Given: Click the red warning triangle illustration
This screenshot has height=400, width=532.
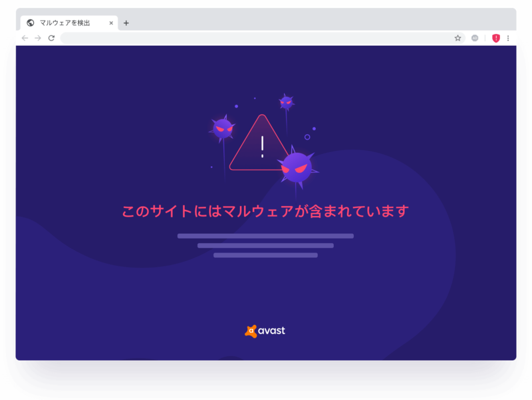Looking at the screenshot, I should pyautogui.click(x=261, y=143).
